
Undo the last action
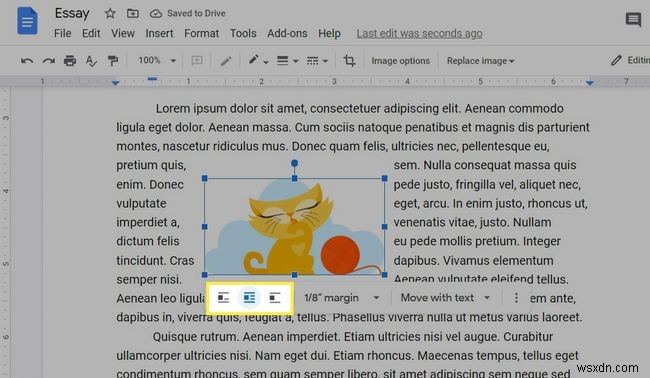click(x=27, y=61)
